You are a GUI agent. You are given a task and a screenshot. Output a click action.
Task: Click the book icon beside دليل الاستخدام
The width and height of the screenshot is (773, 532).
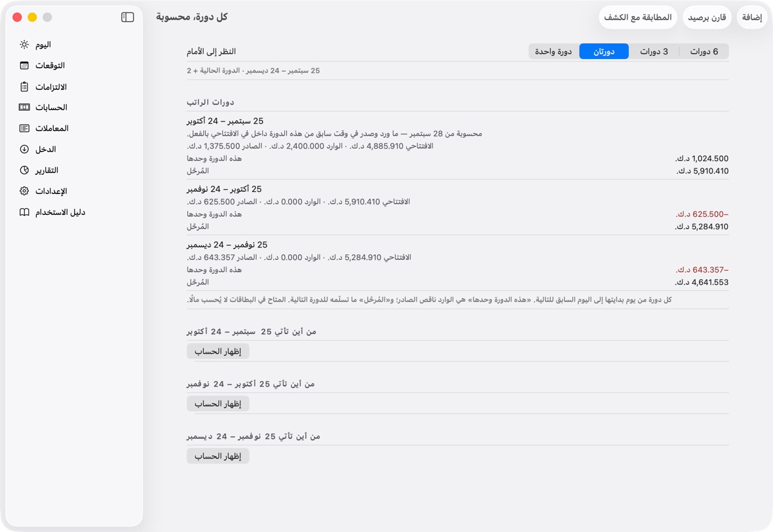24,212
